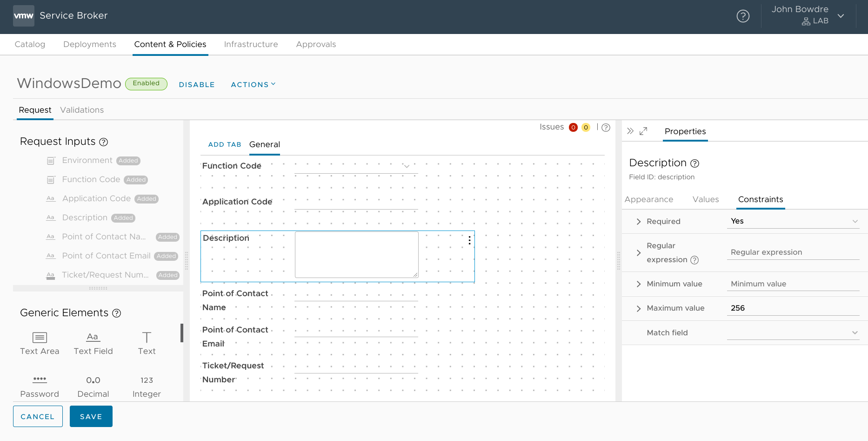Image resolution: width=868 pixels, height=441 pixels.
Task: Click the Maximum value field showing 256
Action: [793, 308]
